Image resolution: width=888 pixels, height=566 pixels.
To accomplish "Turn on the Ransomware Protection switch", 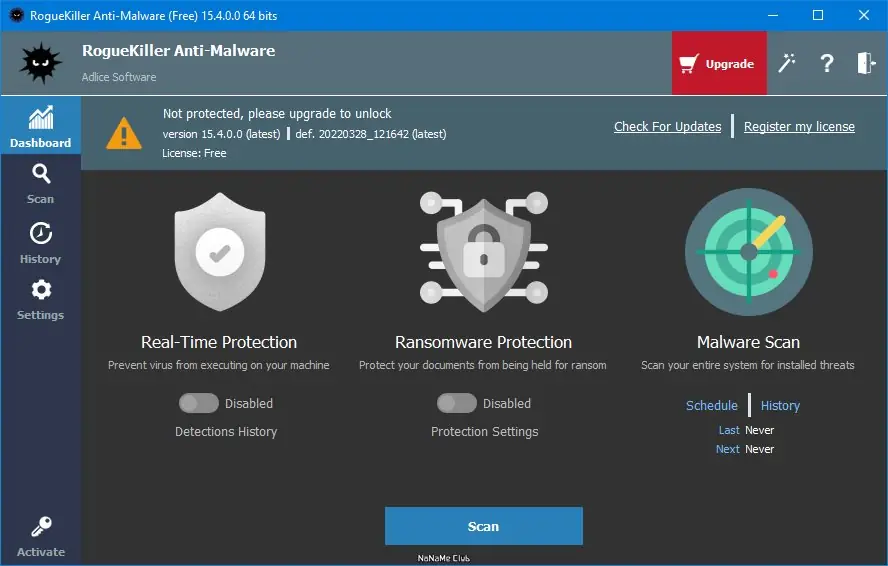I will click(x=457, y=403).
